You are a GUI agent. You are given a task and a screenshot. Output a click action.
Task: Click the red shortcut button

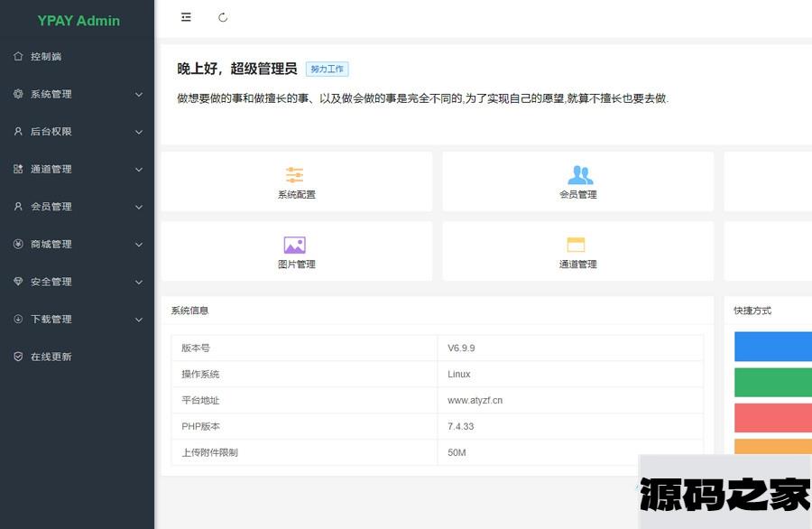773,418
